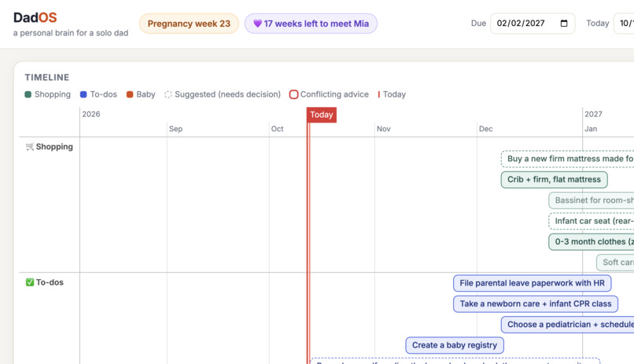Click the TIMELINE section heading
634x364 pixels.
[x=47, y=78]
